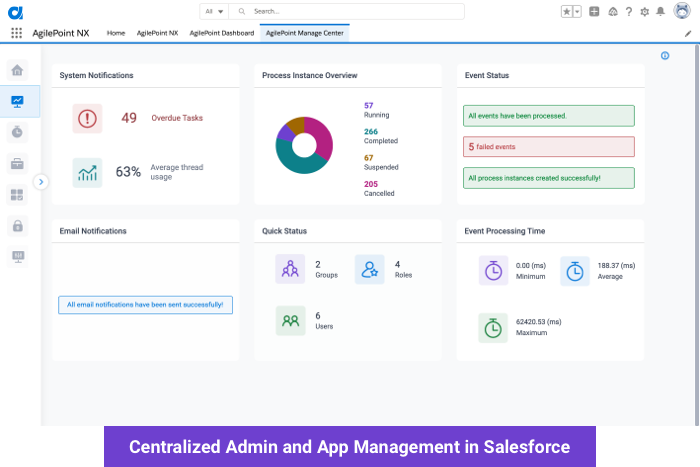Open the Setup gear icon
The width and height of the screenshot is (700, 467).
click(x=643, y=11)
